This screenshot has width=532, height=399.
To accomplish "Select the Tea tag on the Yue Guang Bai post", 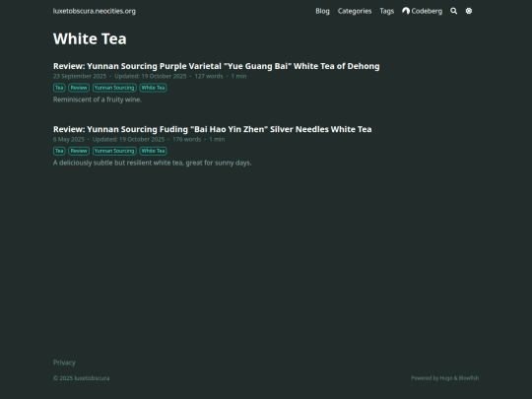I will pos(59,88).
